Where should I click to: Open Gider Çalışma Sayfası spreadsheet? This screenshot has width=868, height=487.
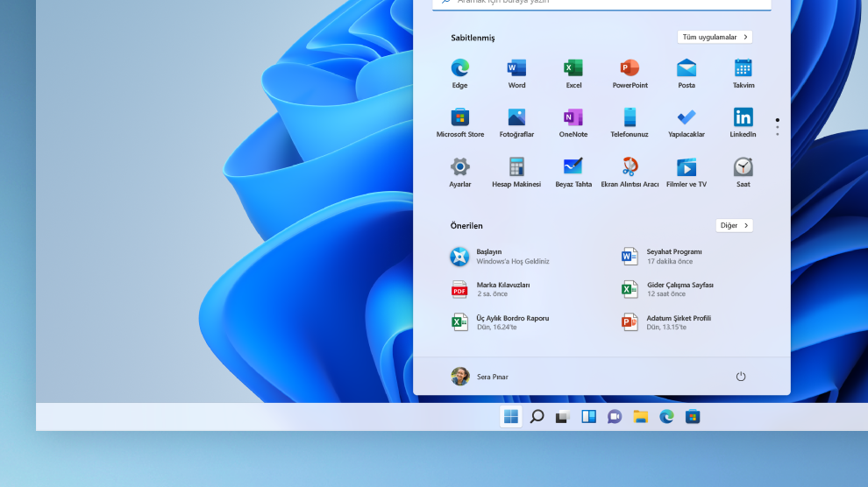(x=667, y=289)
